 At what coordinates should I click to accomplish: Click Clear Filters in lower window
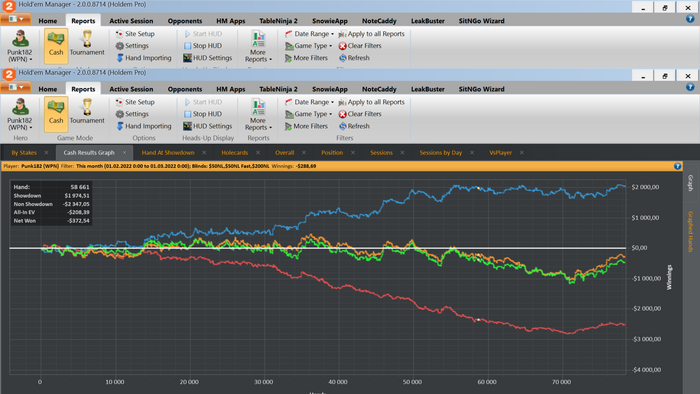click(360, 114)
